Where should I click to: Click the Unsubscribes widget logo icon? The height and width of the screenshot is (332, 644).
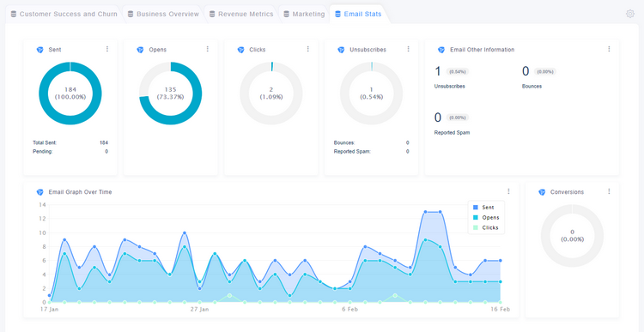(x=341, y=50)
